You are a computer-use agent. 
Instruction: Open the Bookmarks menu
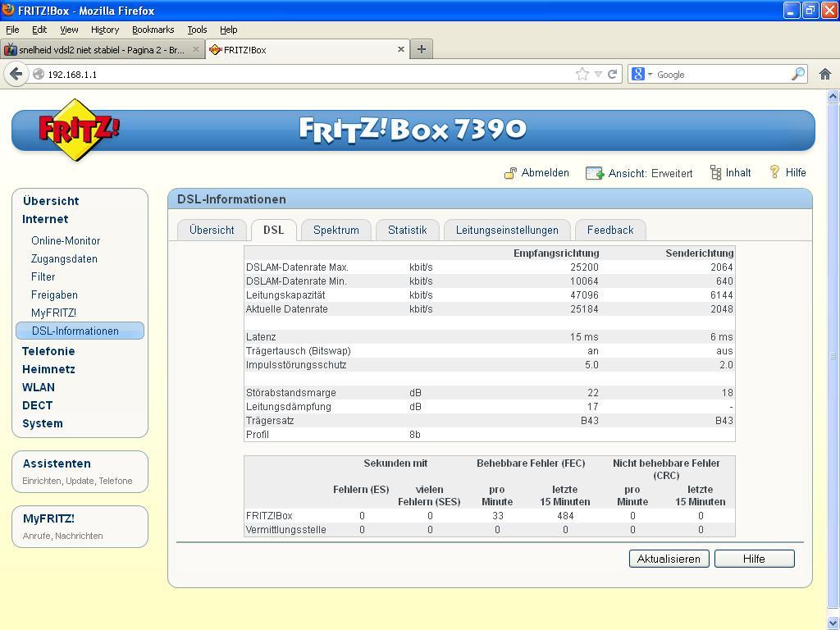153,30
